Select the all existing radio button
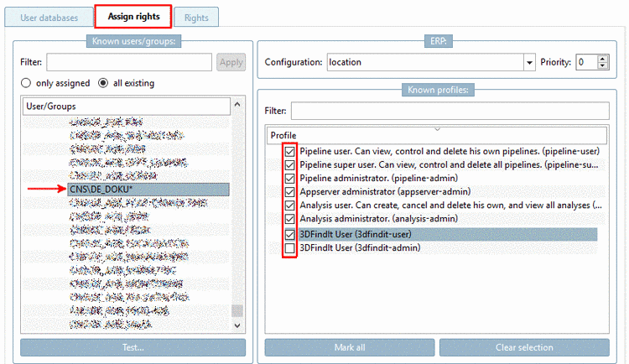This screenshot has height=364, width=629. tap(103, 83)
